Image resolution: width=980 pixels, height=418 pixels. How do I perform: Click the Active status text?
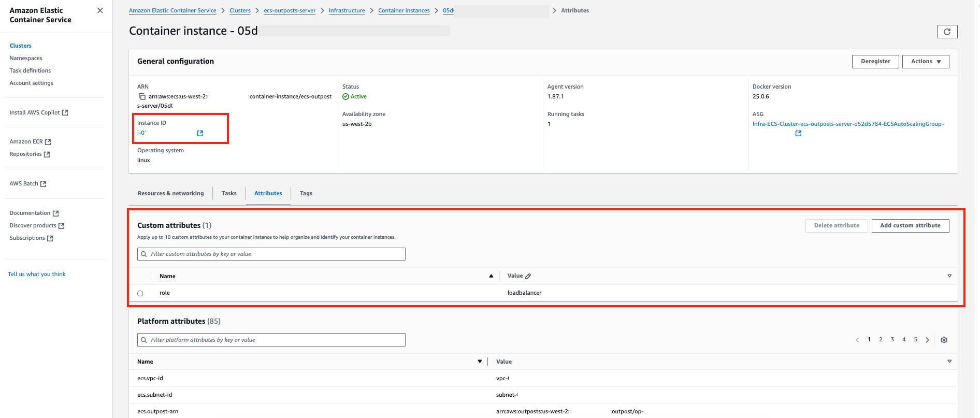coord(358,96)
